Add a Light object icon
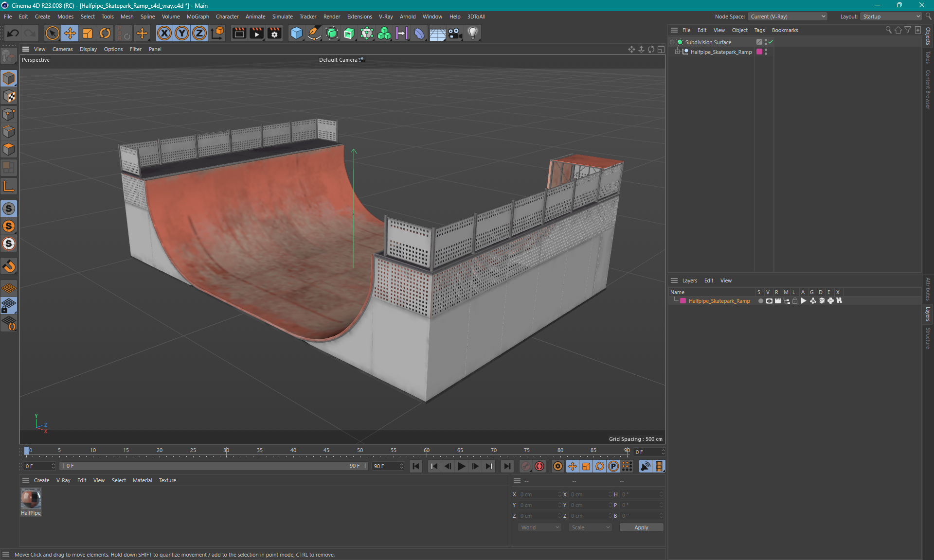 click(472, 33)
